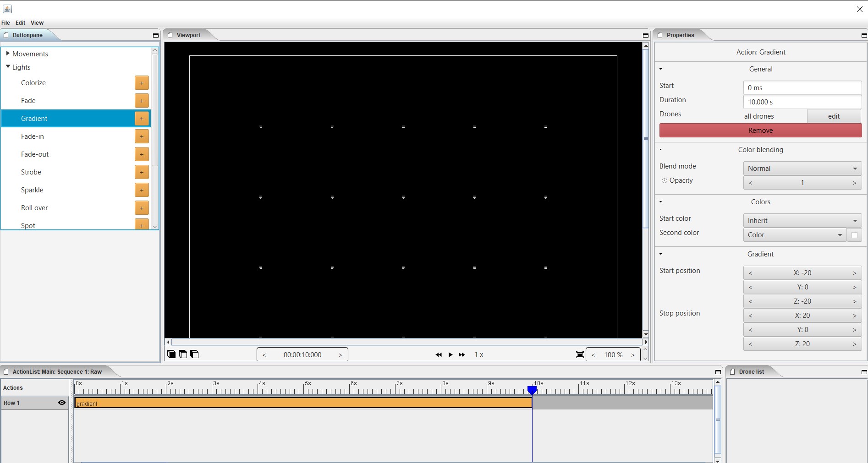Select Gradient in Lights list
The width and height of the screenshot is (868, 463).
[x=76, y=119]
